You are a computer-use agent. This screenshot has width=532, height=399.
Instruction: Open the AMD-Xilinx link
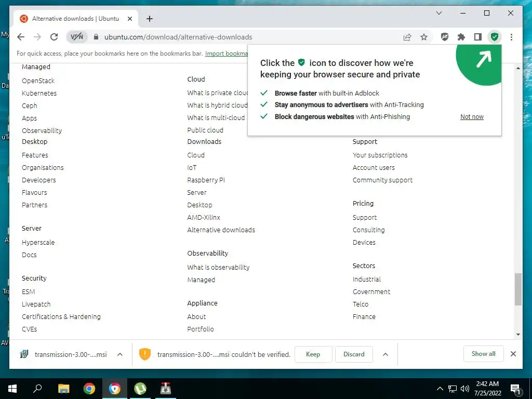point(204,218)
